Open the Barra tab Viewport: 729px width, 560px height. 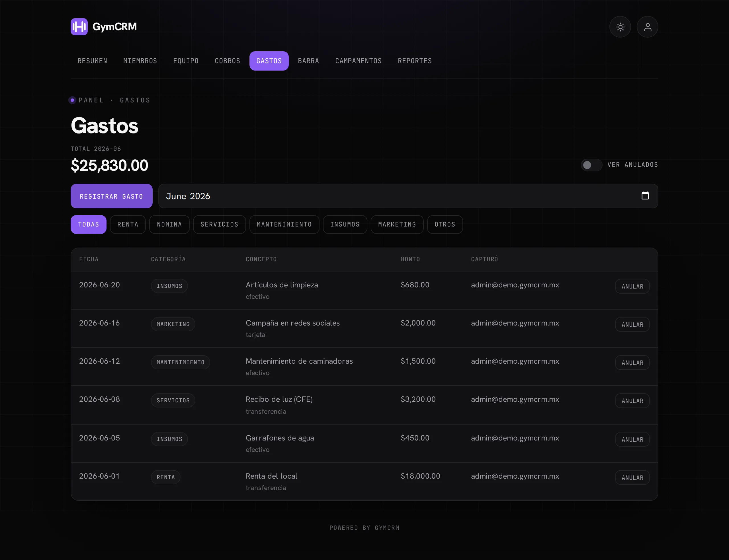coord(308,61)
